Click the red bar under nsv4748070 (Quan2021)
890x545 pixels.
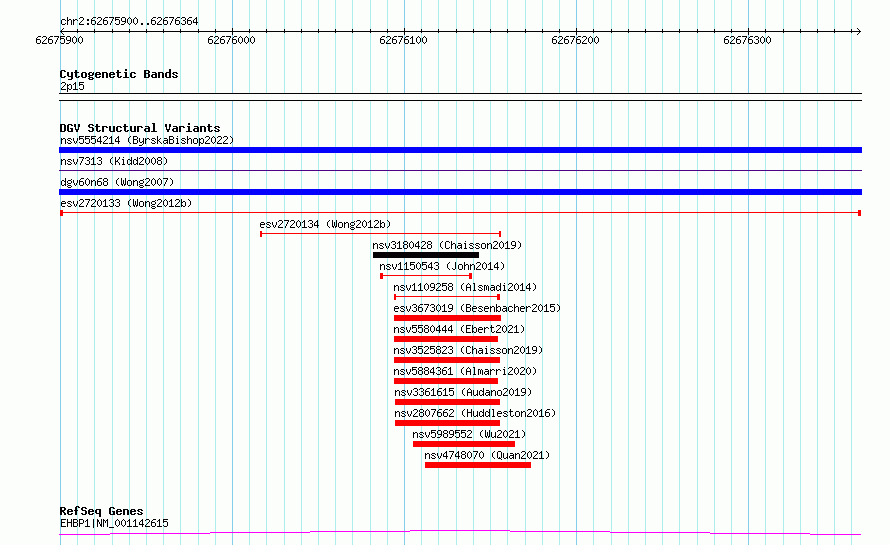pos(477,465)
